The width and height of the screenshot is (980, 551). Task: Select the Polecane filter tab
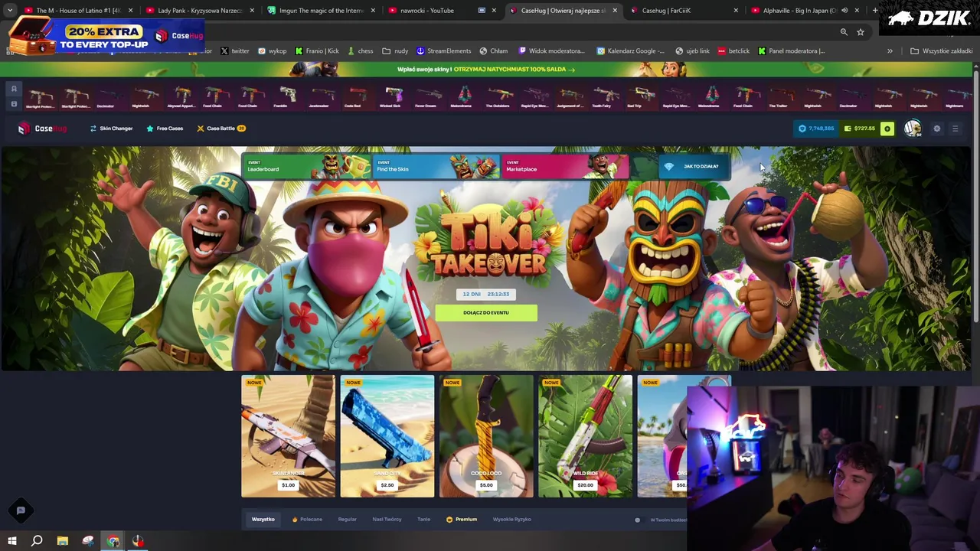coord(307,520)
